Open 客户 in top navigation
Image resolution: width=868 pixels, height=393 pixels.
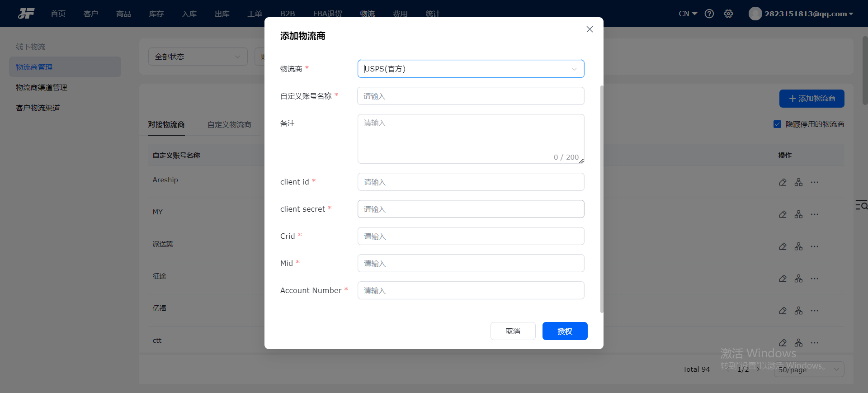coord(91,14)
